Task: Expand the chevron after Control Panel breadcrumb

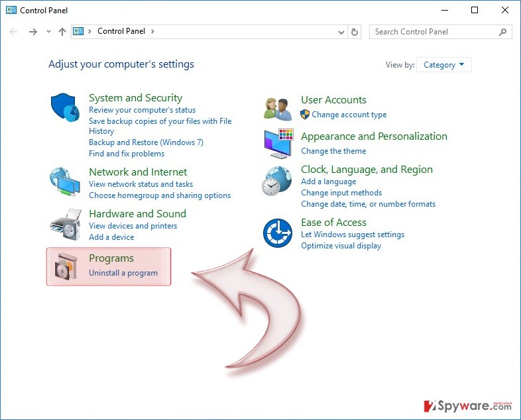Action: coord(152,32)
